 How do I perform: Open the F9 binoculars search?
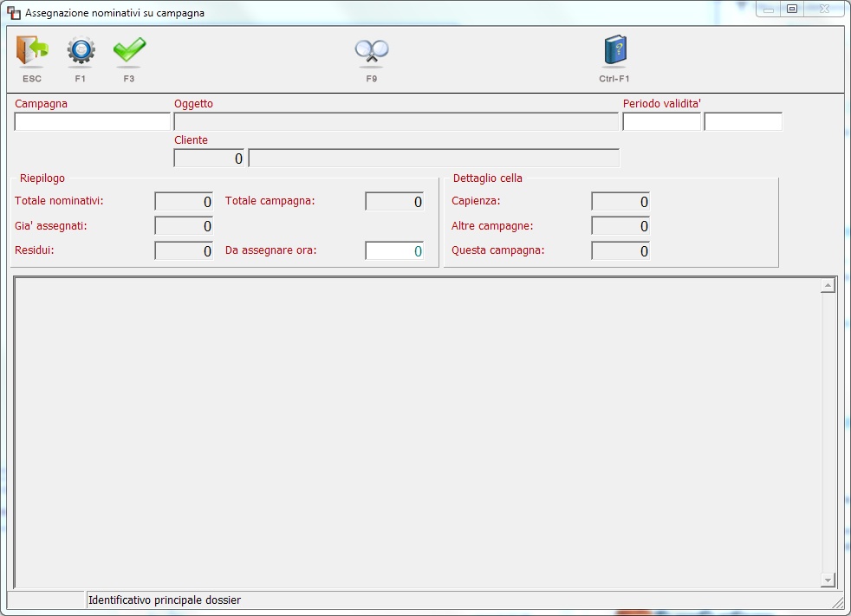click(372, 53)
